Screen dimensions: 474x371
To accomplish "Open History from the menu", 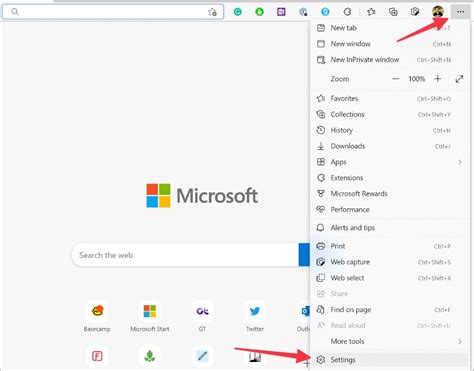I will (x=390, y=130).
